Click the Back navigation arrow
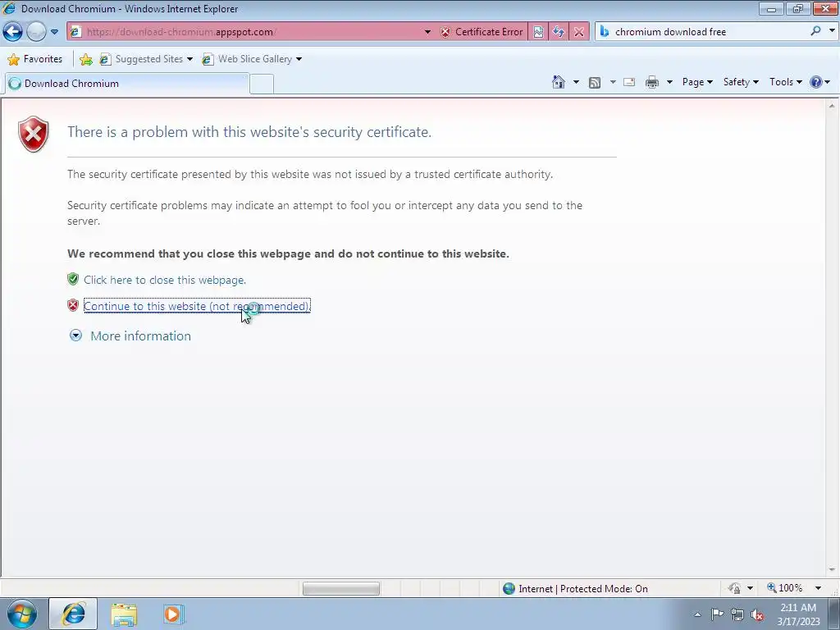840x630 pixels. pos(13,32)
